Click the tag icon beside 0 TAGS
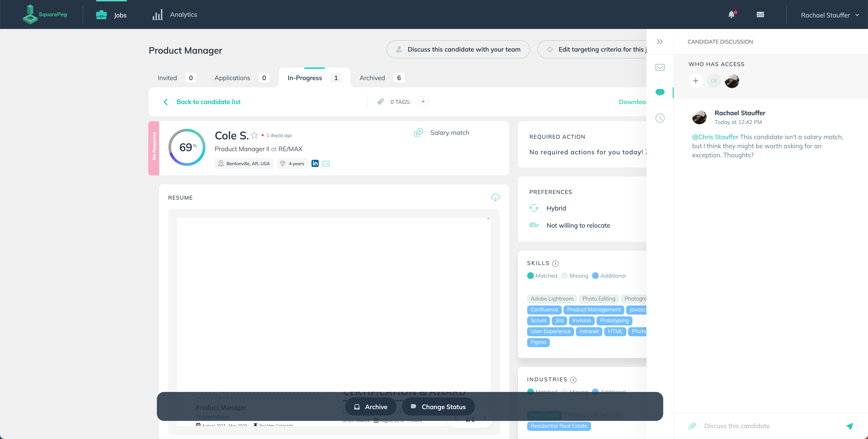 (380, 102)
